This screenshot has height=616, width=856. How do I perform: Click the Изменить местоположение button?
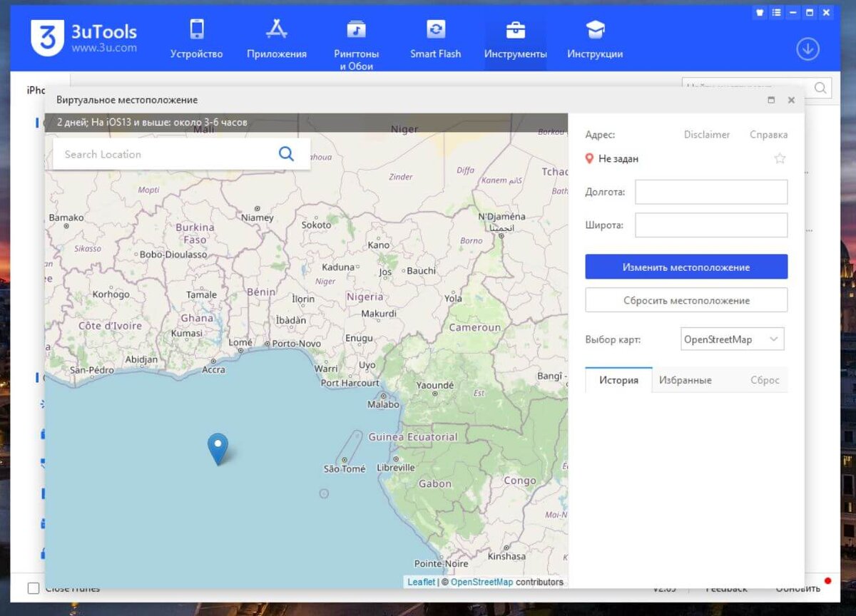(x=686, y=266)
